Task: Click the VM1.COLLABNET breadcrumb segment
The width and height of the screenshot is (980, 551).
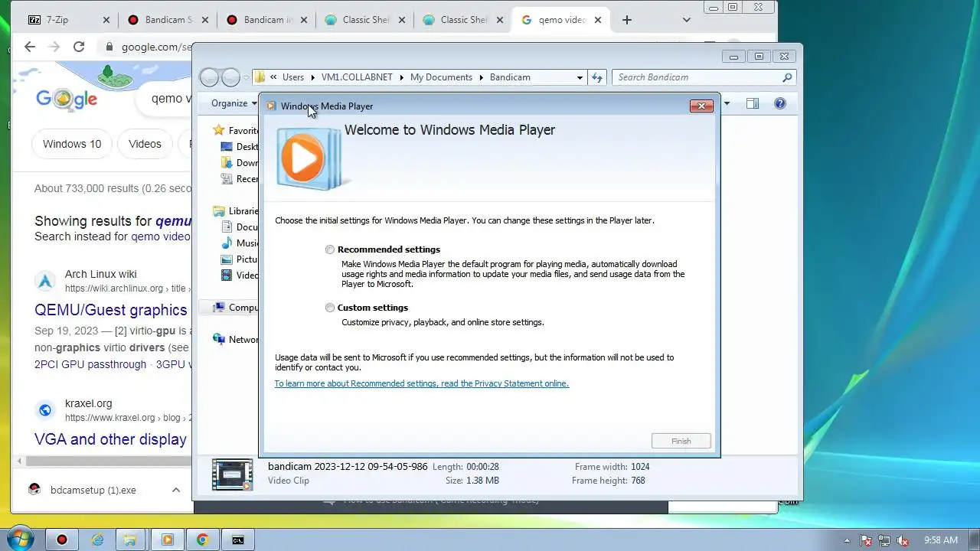Action: (x=357, y=77)
